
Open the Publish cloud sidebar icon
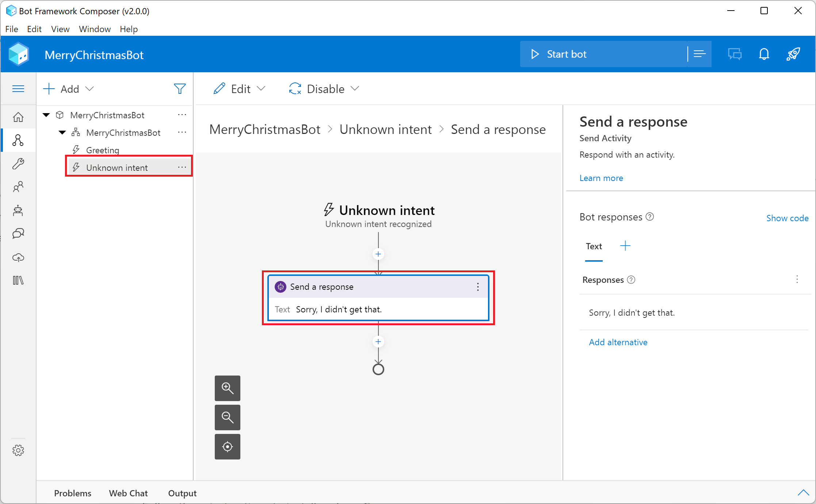coord(18,258)
